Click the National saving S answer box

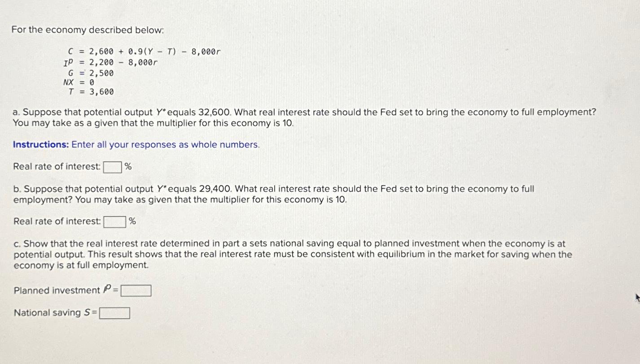[x=115, y=312]
